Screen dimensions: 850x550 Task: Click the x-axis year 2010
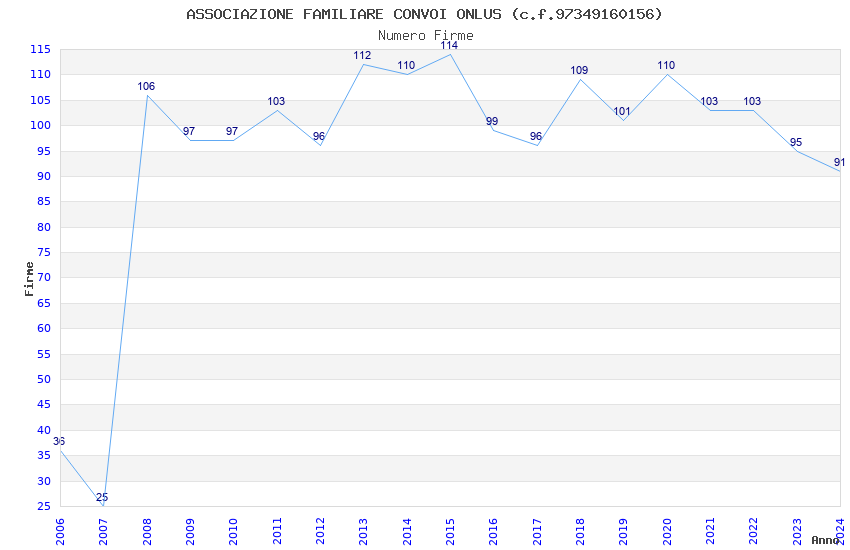click(234, 532)
